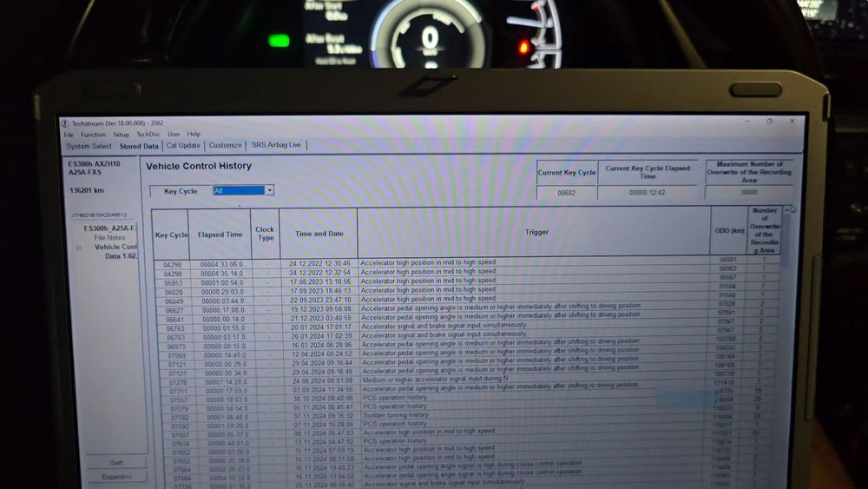Select the ES300h AXZH10 vehicle label
Image resolution: width=868 pixels, height=489 pixels.
click(94, 164)
